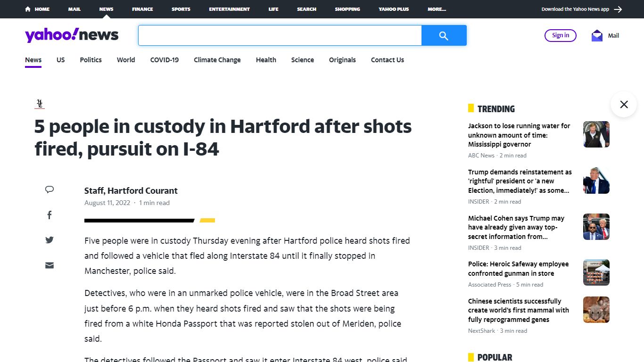
Task: Select NEWS in top navigation
Action: (106, 9)
